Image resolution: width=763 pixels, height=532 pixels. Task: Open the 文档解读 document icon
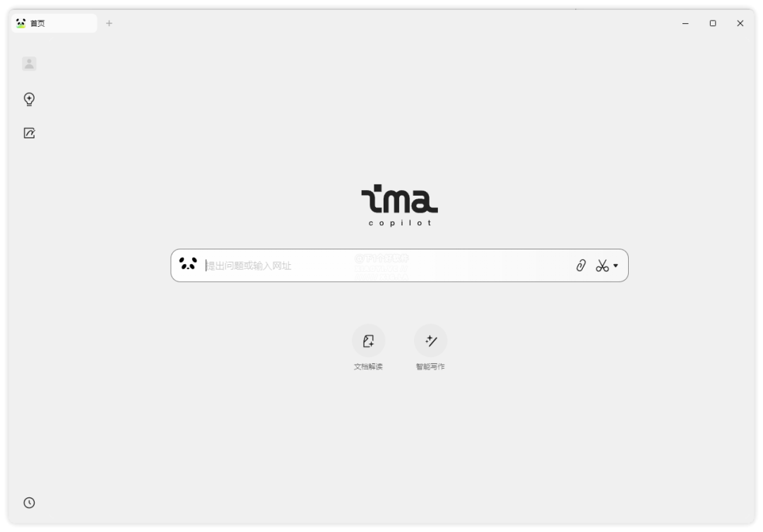[368, 341]
